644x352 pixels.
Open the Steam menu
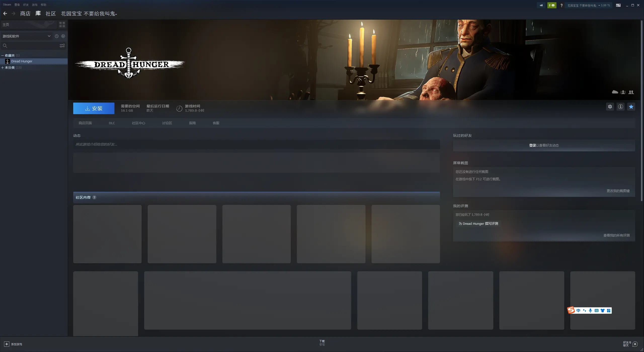[x=7, y=5]
